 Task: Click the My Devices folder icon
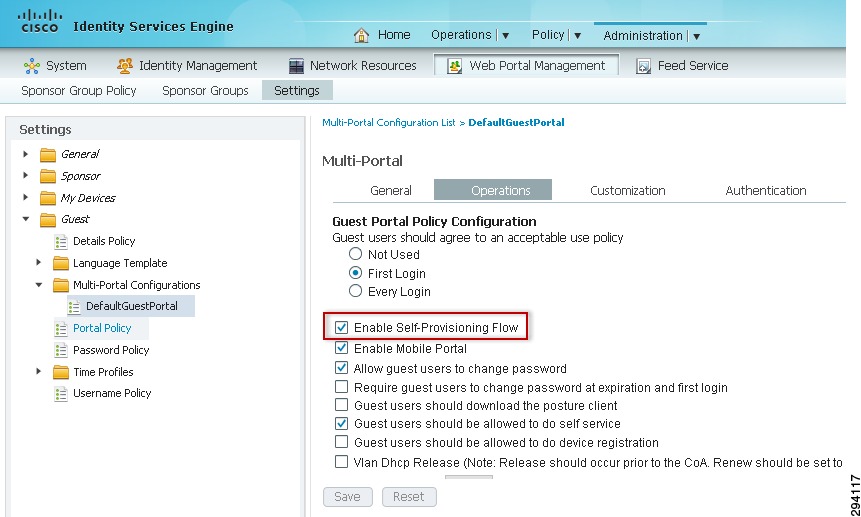click(48, 198)
